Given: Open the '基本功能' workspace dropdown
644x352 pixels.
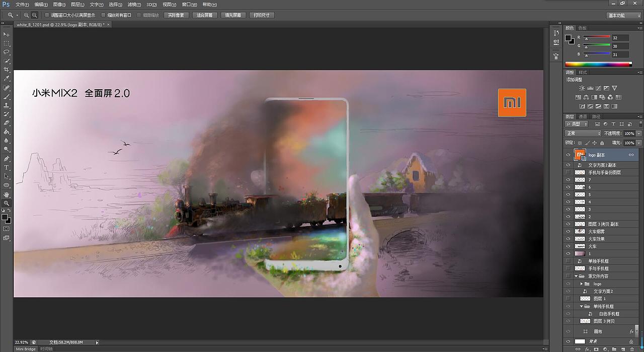Looking at the screenshot, I should pos(624,15).
